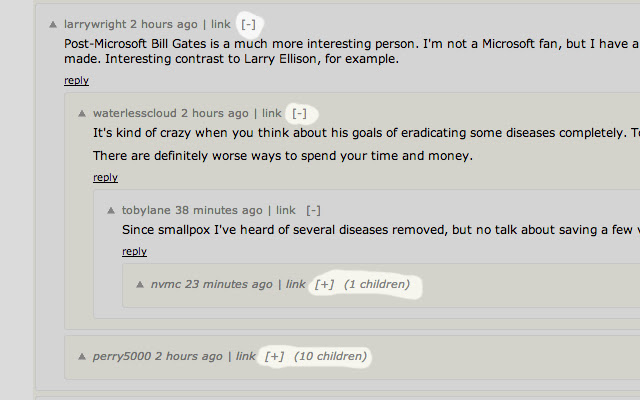This screenshot has height=400, width=640.
Task: Open permalink for tobylane's comment
Action: [286, 211]
